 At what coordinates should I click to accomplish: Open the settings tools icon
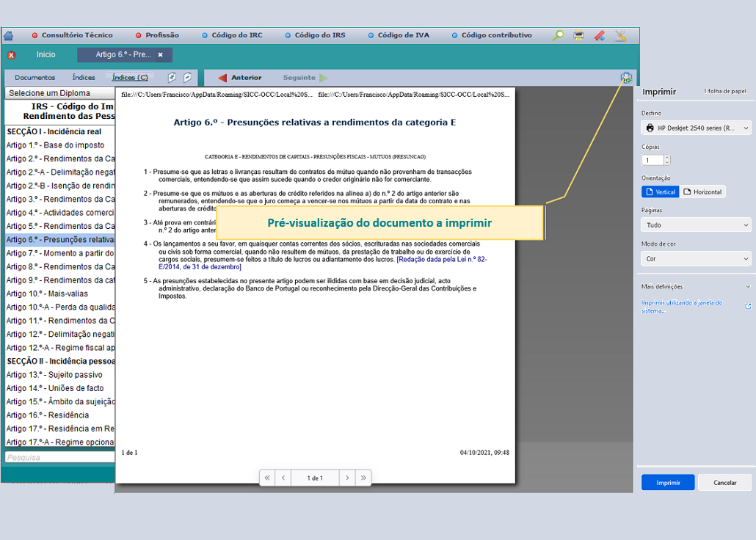pos(620,35)
